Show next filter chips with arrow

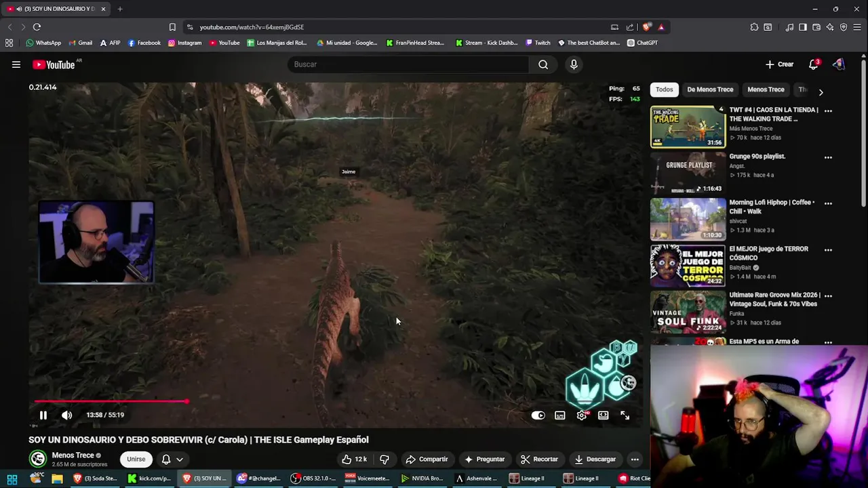821,91
